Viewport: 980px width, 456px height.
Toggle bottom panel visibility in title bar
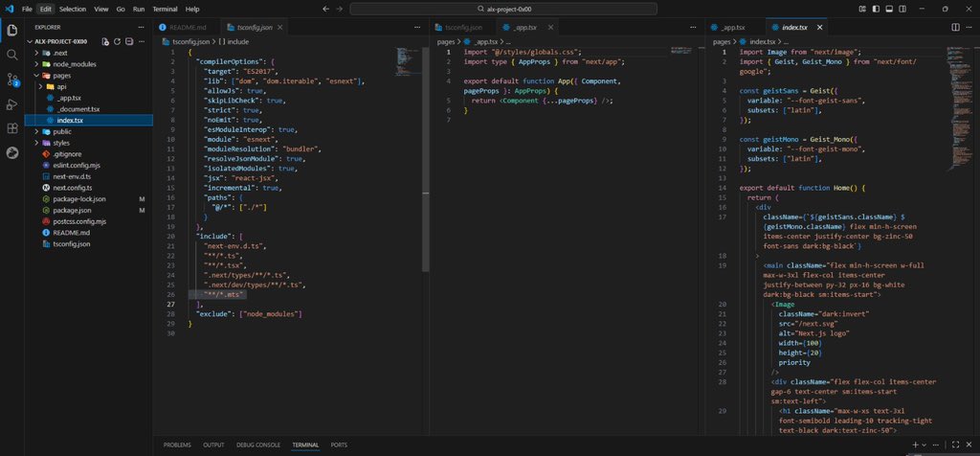[889, 9]
